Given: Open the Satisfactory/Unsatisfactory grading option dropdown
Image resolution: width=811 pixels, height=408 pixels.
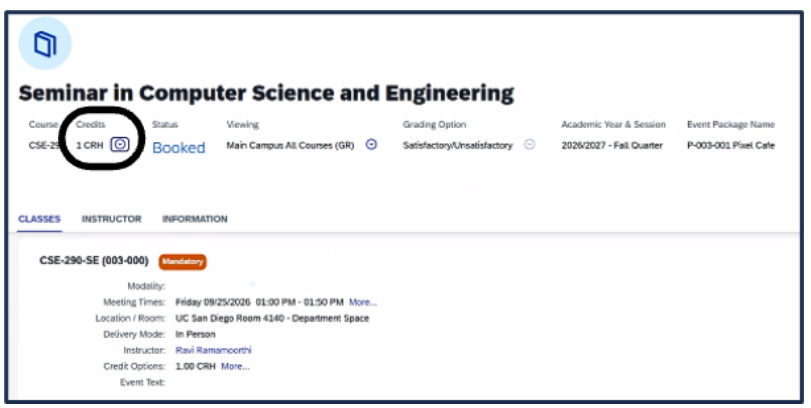Looking at the screenshot, I should click(x=529, y=145).
